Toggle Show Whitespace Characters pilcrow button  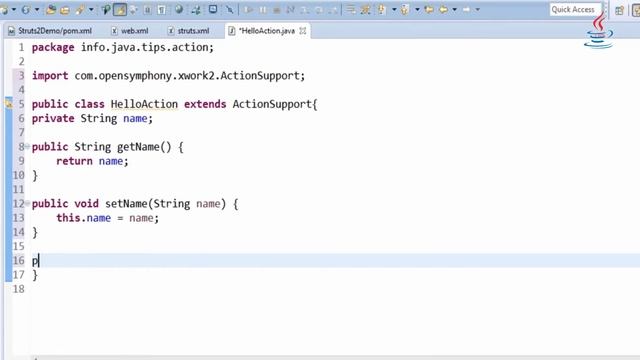point(162,9)
